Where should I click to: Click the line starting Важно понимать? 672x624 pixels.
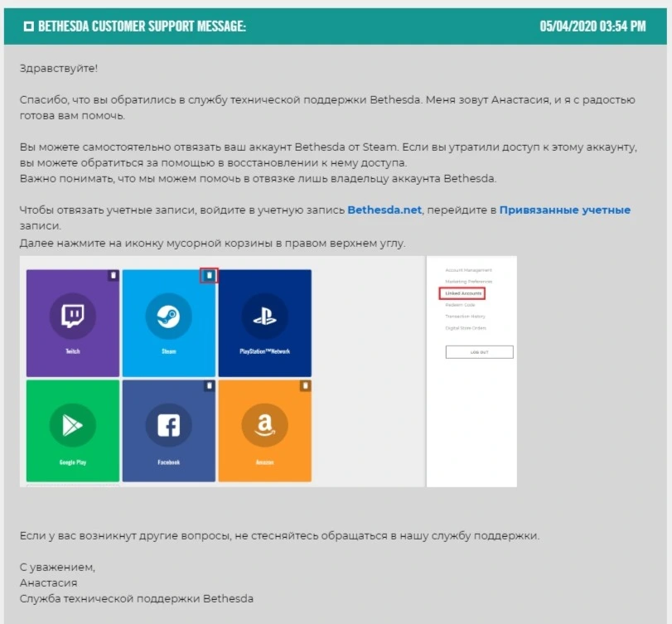point(258,179)
